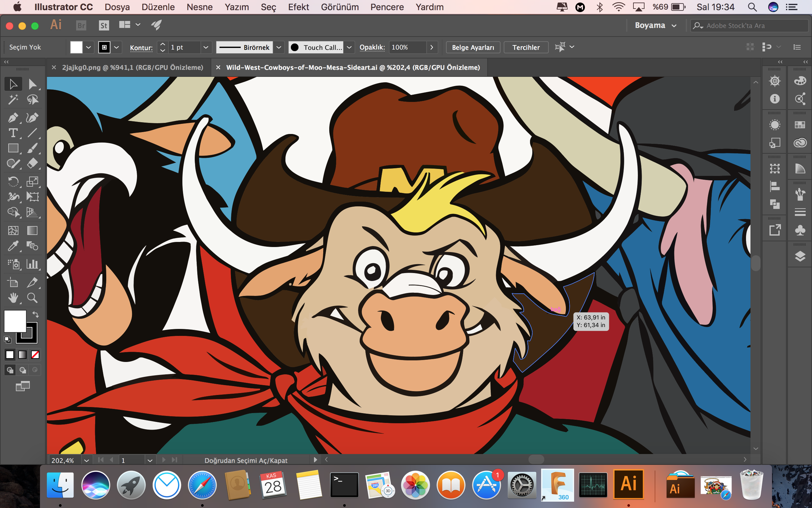
Task: Open the Touch Calligraphic brush dropdown
Action: tap(349, 47)
